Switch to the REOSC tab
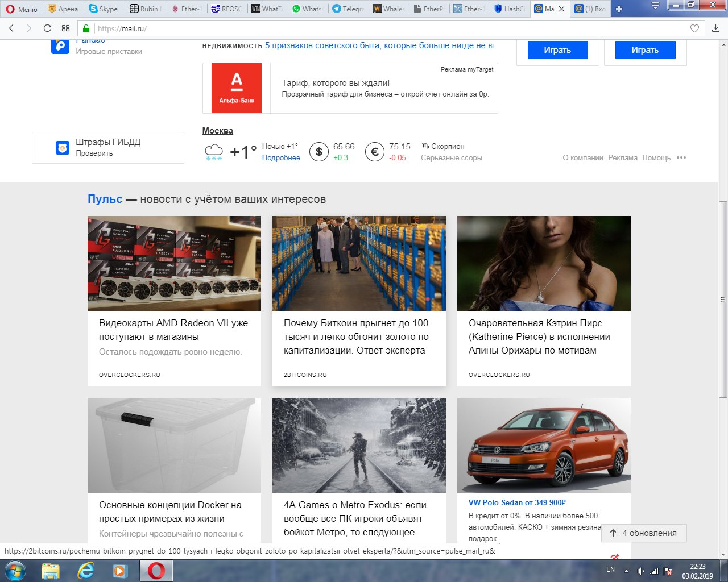728x582 pixels. click(227, 9)
